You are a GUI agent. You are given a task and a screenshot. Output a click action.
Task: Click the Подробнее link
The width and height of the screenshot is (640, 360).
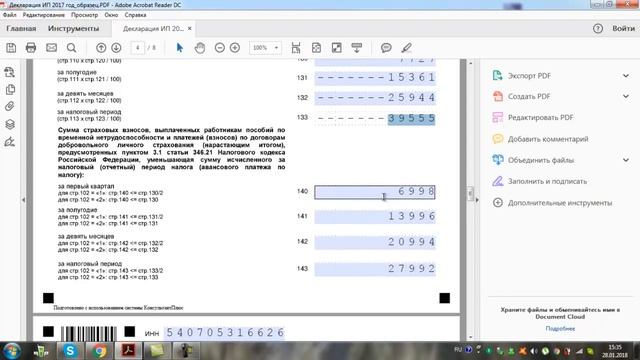(x=560, y=328)
